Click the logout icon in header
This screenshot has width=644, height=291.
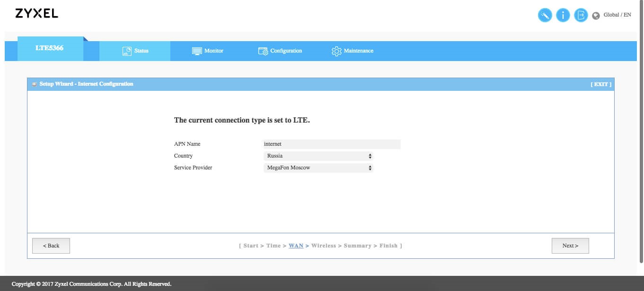click(x=581, y=15)
